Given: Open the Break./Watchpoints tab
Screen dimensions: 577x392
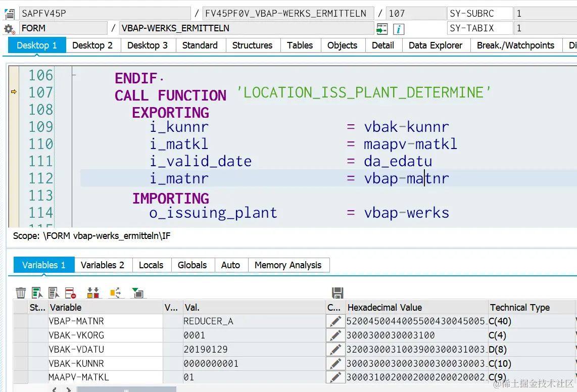Looking at the screenshot, I should point(515,45).
